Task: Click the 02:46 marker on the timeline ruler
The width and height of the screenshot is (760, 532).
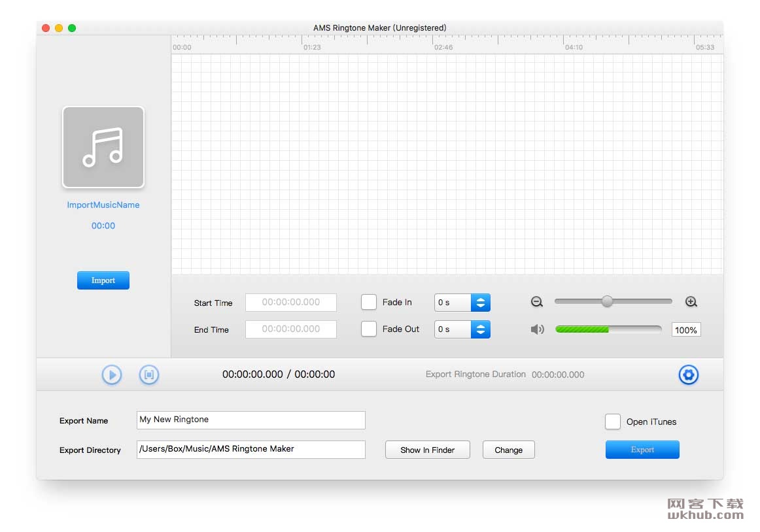Action: [x=443, y=47]
